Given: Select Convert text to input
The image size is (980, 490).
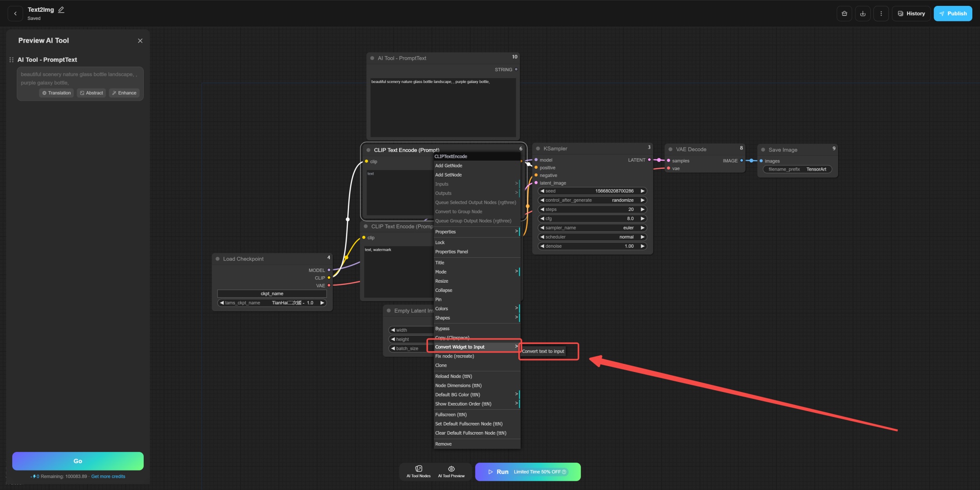Looking at the screenshot, I should 543,351.
